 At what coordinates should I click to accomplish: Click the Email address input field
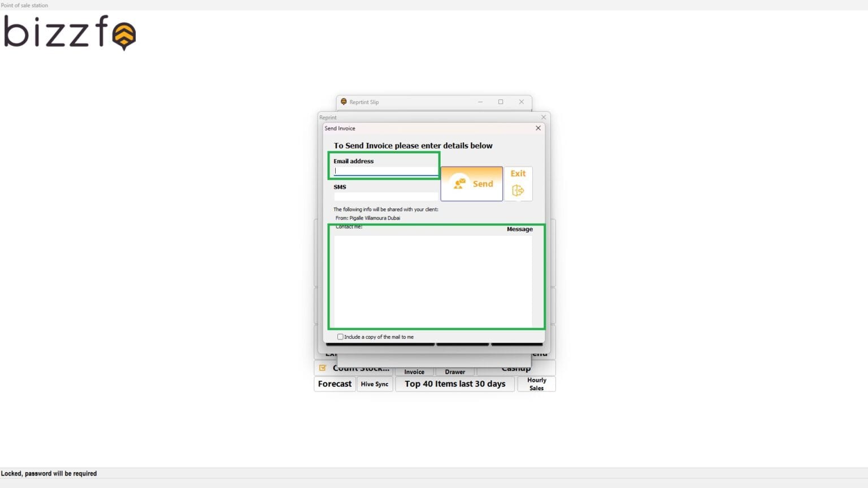pos(384,171)
